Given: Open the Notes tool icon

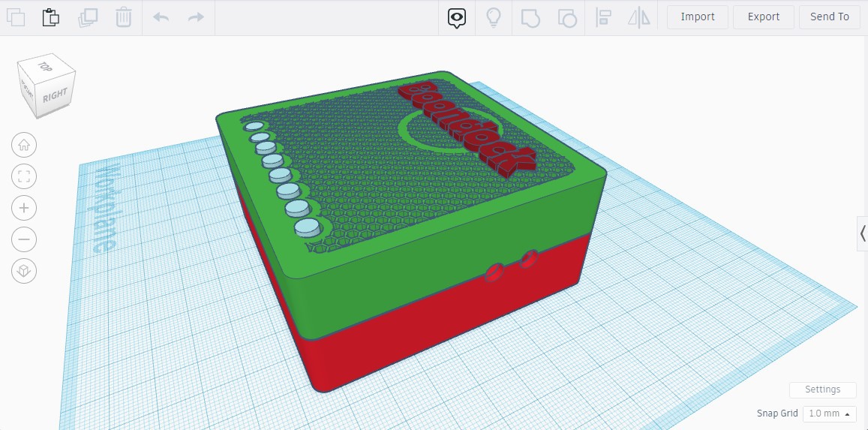Looking at the screenshot, I should (457, 18).
